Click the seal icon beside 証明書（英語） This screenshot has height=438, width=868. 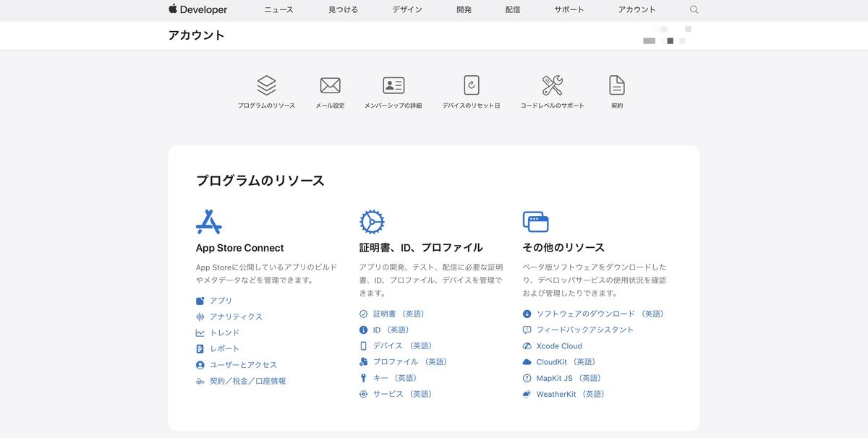coord(364,314)
